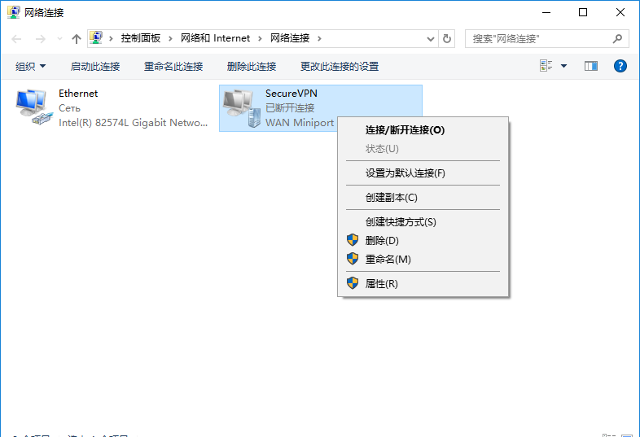Choose 连接/断开连接(O) from context menu
Screen dimensions: 640x437
point(423,130)
